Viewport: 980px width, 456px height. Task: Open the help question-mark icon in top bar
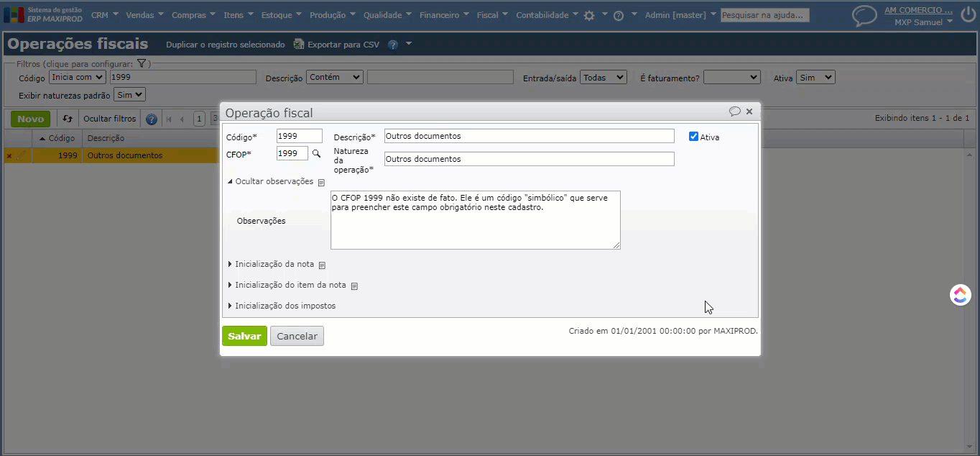point(619,15)
